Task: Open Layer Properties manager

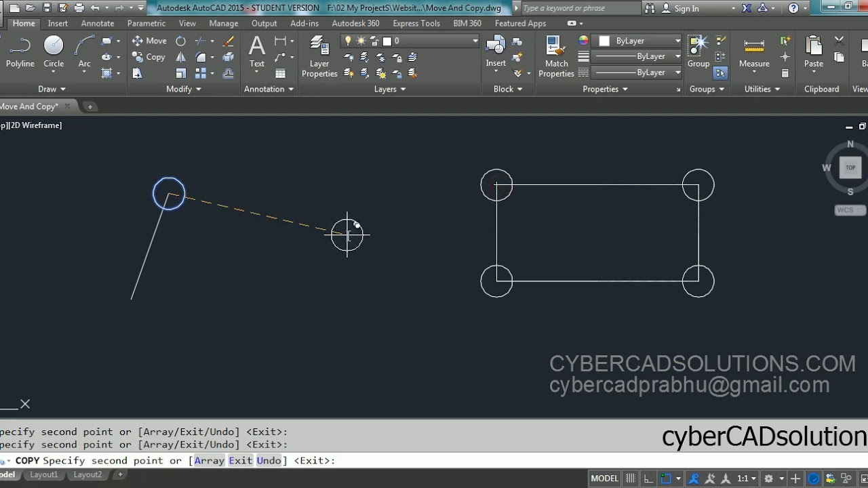Action: (x=319, y=57)
